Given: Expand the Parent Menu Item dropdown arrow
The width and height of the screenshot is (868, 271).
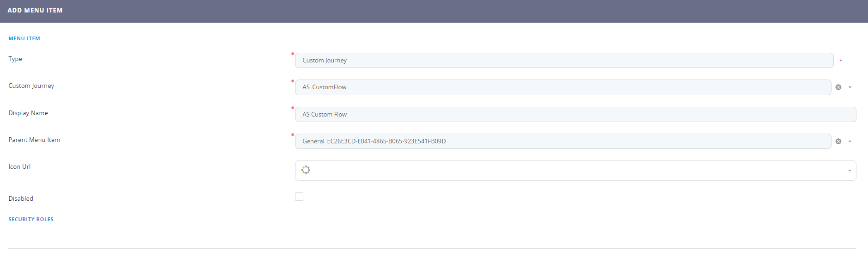Looking at the screenshot, I should coord(850,142).
